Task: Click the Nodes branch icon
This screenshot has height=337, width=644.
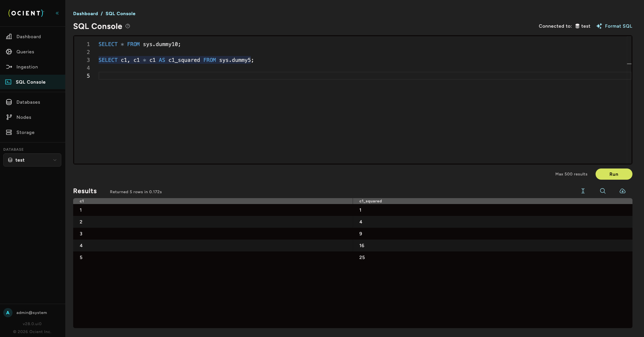Action: tap(9, 117)
